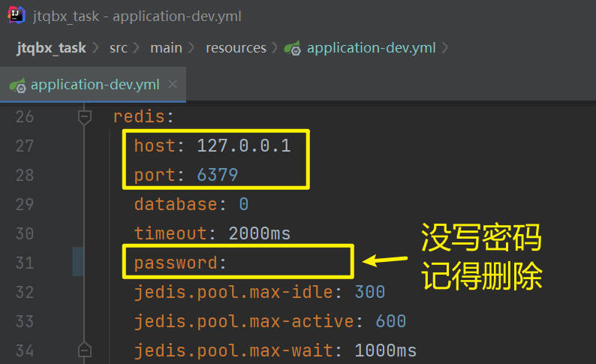The width and height of the screenshot is (596, 364).
Task: Click the jedis.pool.max-active key
Action: (244, 321)
